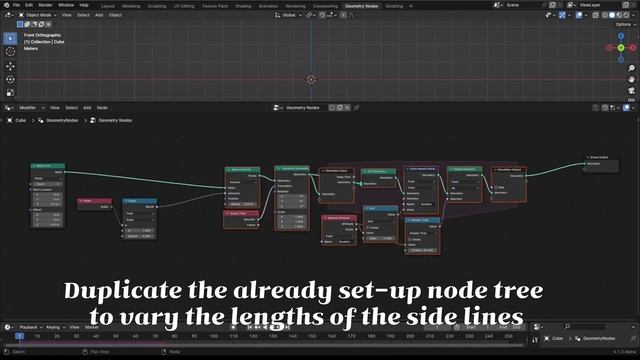The image size is (640, 360).
Task: Select the Cursor tool in the viewport toolbar
Action: click(x=10, y=52)
